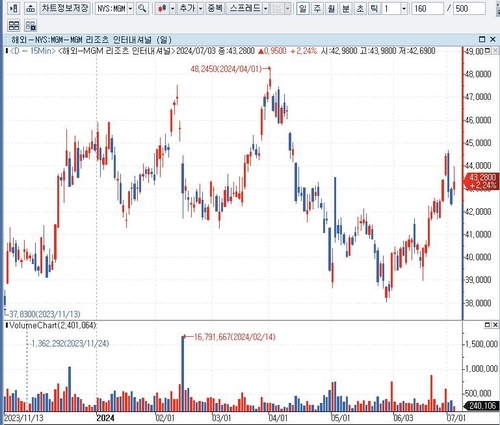The image size is (500, 425).
Task: Click the candle count field showing 160
Action: (428, 8)
